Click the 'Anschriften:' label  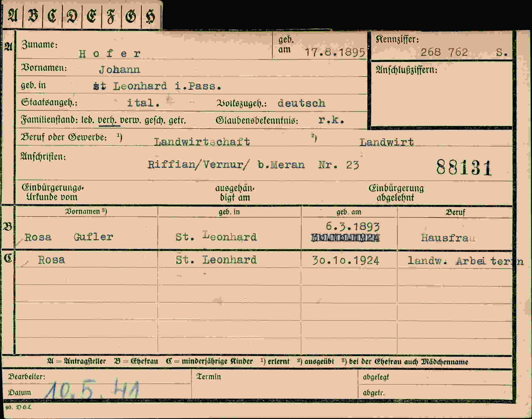(x=43, y=157)
